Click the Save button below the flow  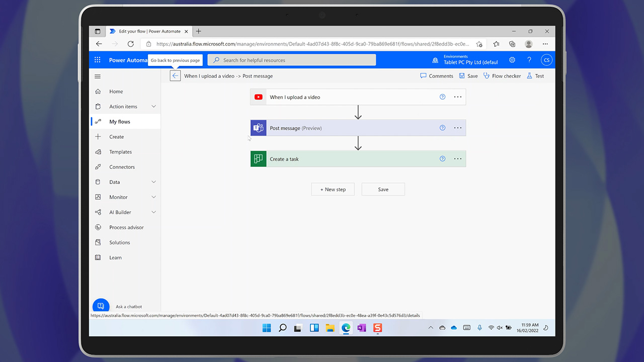tap(383, 190)
